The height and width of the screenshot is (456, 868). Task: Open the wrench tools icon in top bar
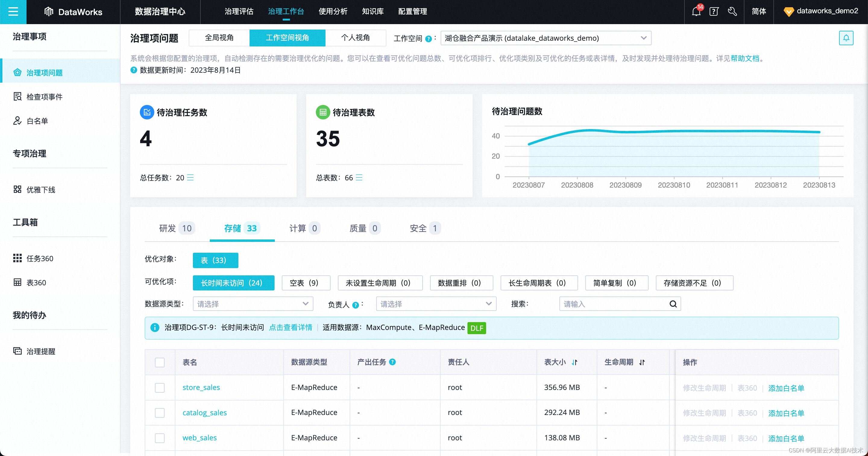pos(732,12)
